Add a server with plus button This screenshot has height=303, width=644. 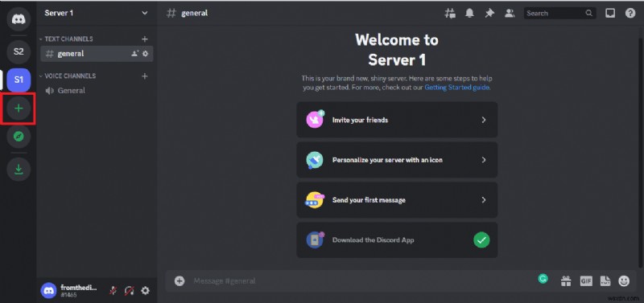tap(19, 109)
